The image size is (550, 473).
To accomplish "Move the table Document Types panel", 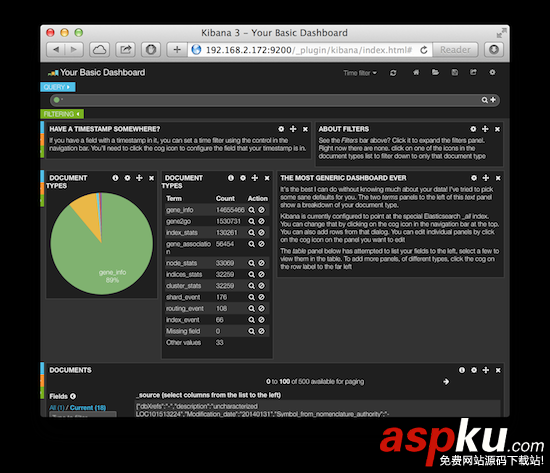I will 255,178.
